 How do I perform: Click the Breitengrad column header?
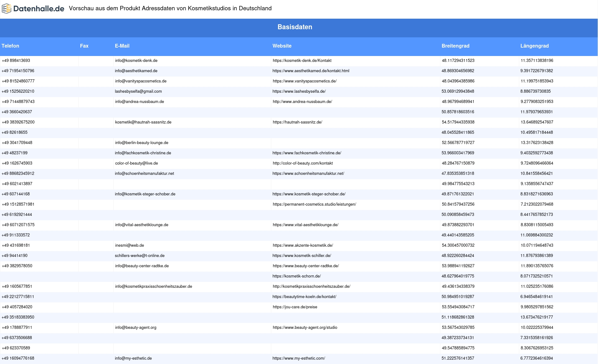point(455,46)
